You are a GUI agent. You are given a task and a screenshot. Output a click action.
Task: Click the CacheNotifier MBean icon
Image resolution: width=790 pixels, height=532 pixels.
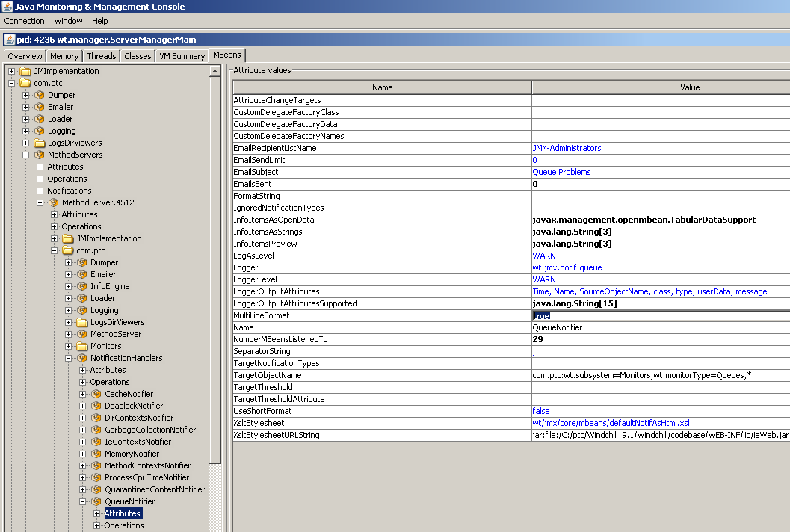96,394
